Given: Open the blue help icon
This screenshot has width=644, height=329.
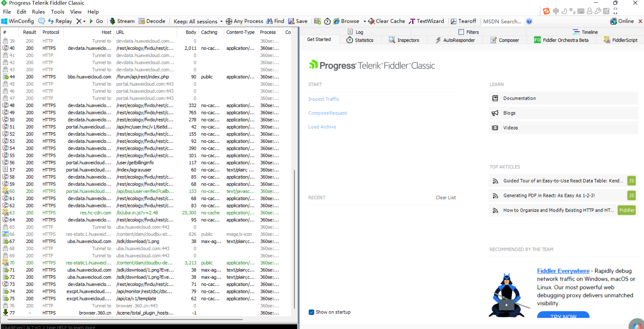Looking at the screenshot, I should pyautogui.click(x=529, y=21).
